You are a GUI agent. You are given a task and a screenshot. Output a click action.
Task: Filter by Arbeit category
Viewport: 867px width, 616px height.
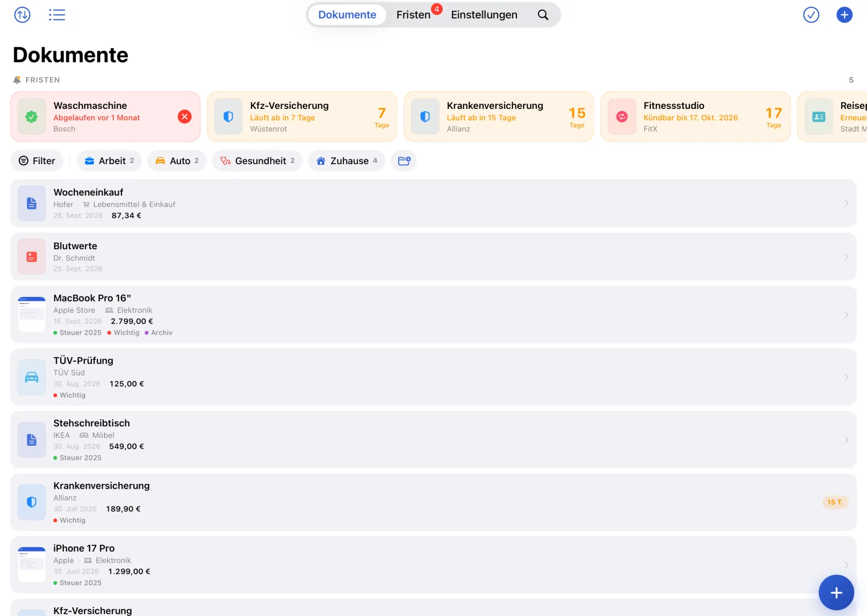click(x=109, y=161)
